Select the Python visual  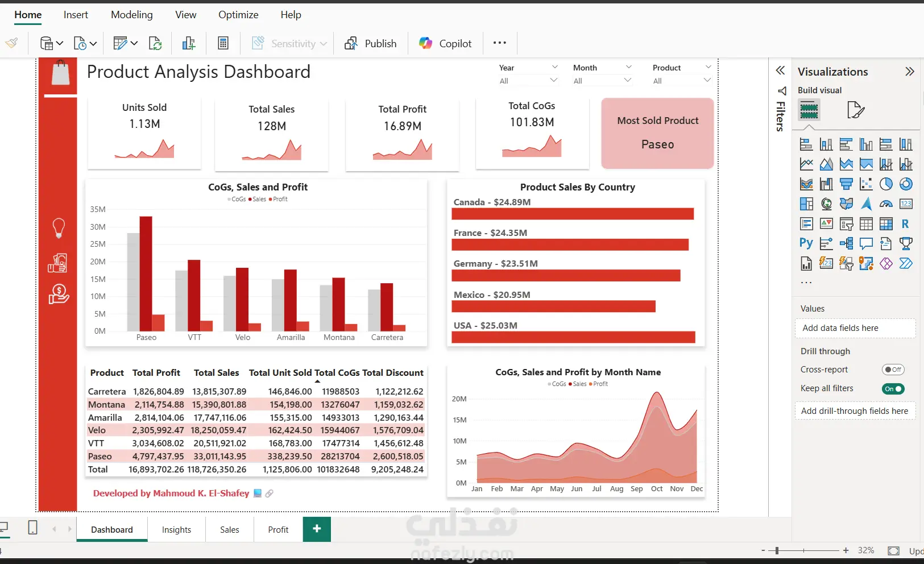point(806,243)
